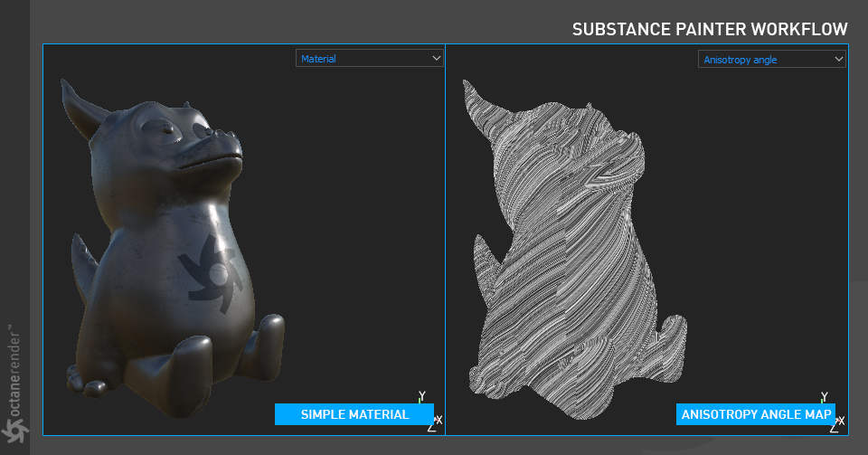Click the Material dropdown arrow chevron
868x455 pixels.
point(436,58)
